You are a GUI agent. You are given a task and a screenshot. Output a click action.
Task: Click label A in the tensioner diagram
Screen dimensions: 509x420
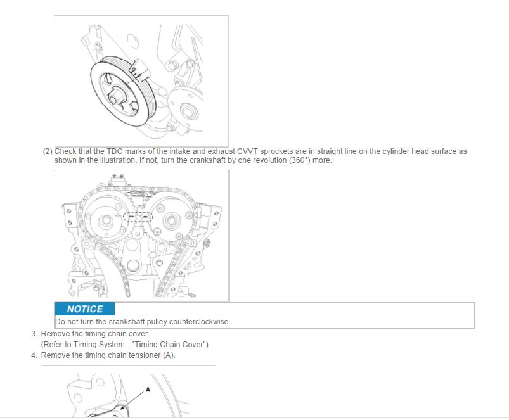148,390
